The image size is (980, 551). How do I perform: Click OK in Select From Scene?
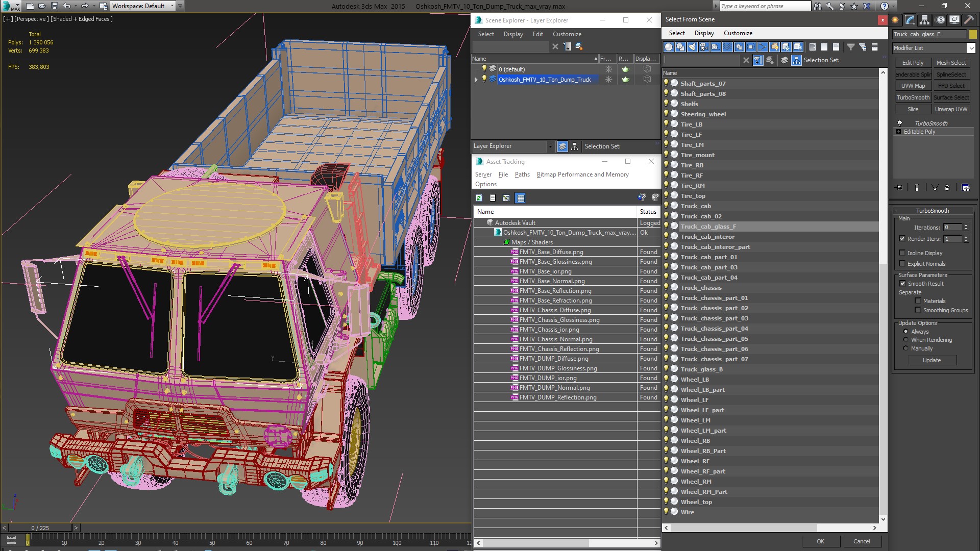coord(820,541)
